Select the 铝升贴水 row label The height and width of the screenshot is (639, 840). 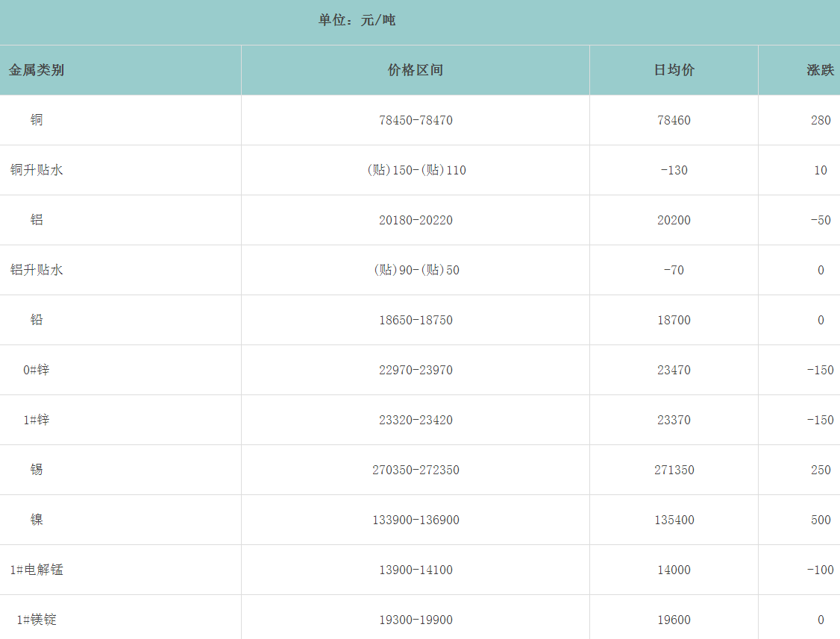point(37,270)
